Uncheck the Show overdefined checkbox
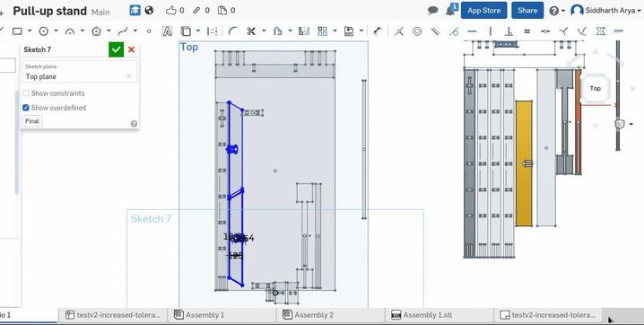 point(26,108)
